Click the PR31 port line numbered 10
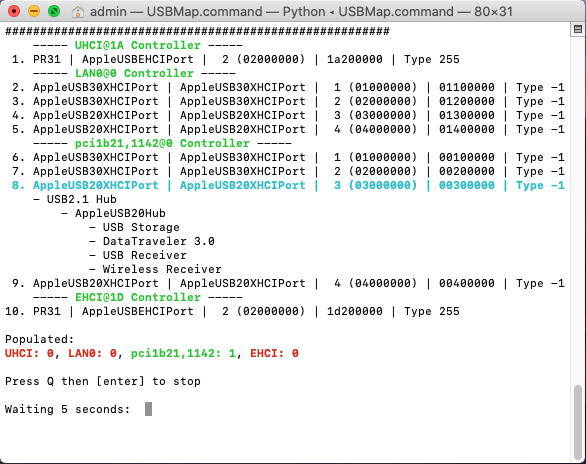 [x=232, y=311]
